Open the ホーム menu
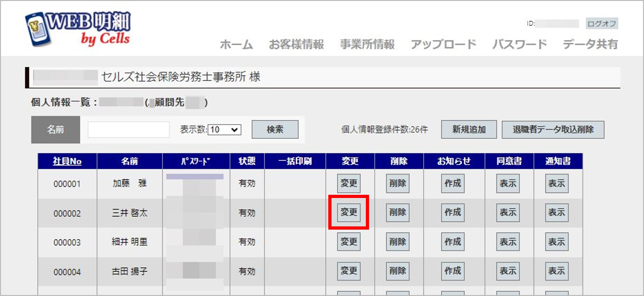The height and width of the screenshot is (296, 644). [236, 44]
